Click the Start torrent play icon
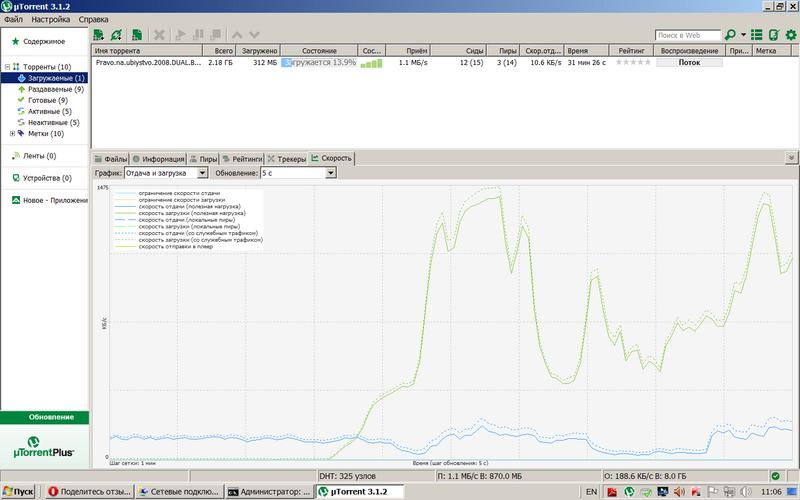Image resolution: width=800 pixels, height=500 pixels. point(180,35)
